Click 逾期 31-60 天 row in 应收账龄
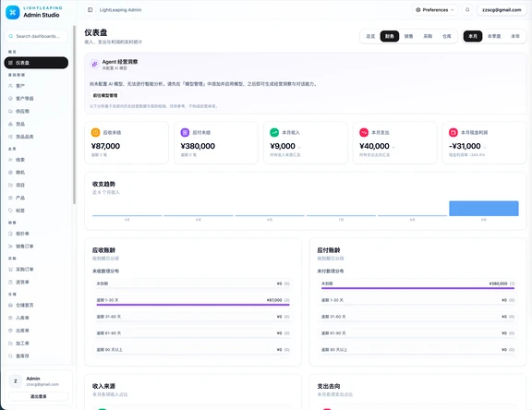 tap(193, 317)
